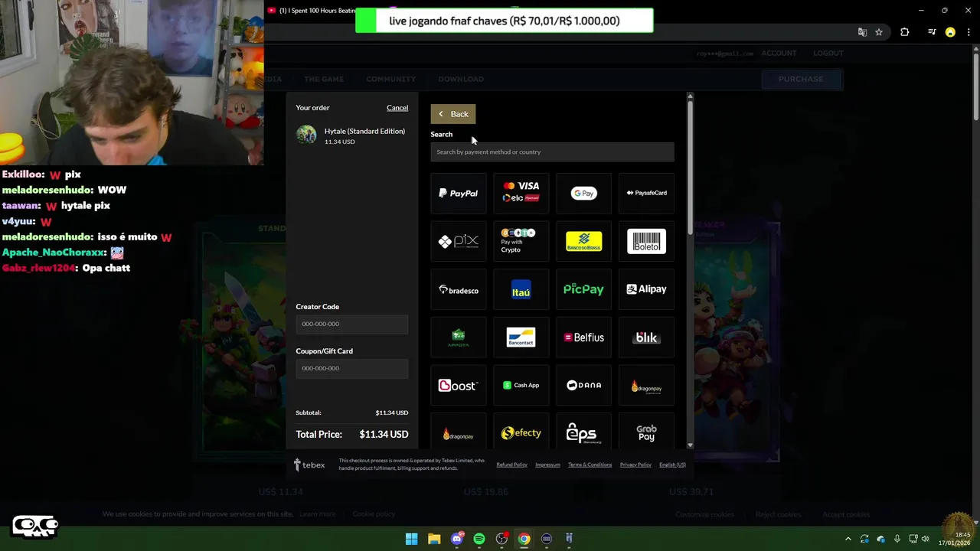Go back with the Back button

click(452, 114)
